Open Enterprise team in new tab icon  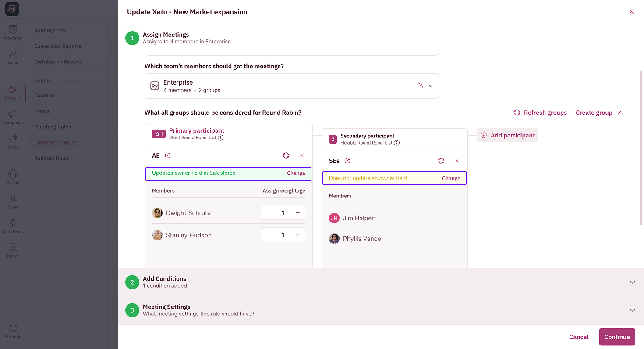(x=420, y=86)
